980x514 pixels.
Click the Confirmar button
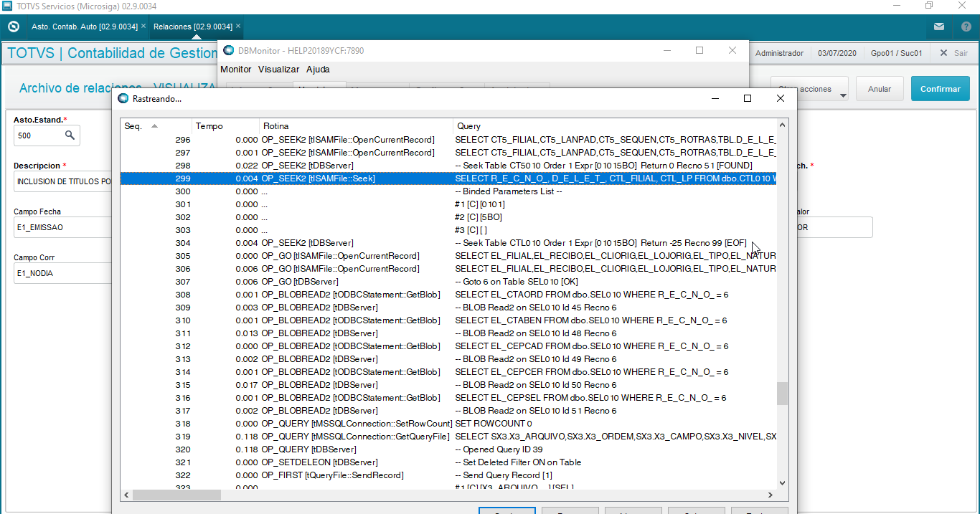click(x=940, y=89)
